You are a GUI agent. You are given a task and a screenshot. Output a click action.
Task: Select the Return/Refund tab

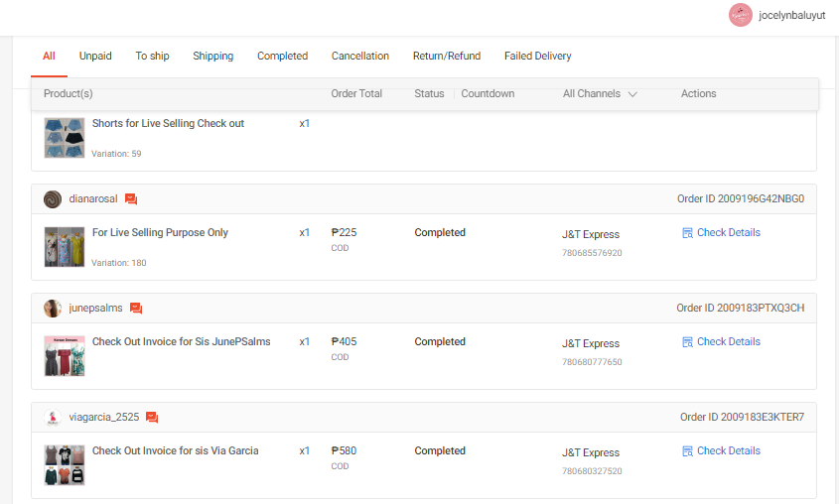[447, 57]
